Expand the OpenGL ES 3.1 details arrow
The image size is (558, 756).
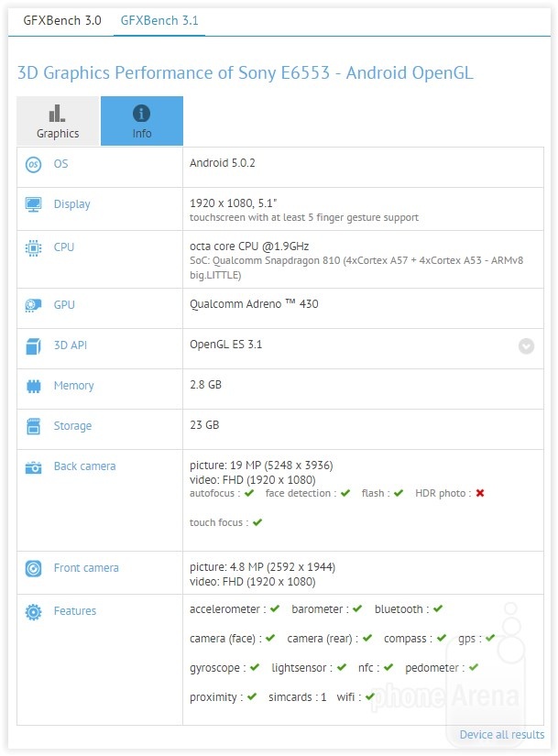coord(526,345)
